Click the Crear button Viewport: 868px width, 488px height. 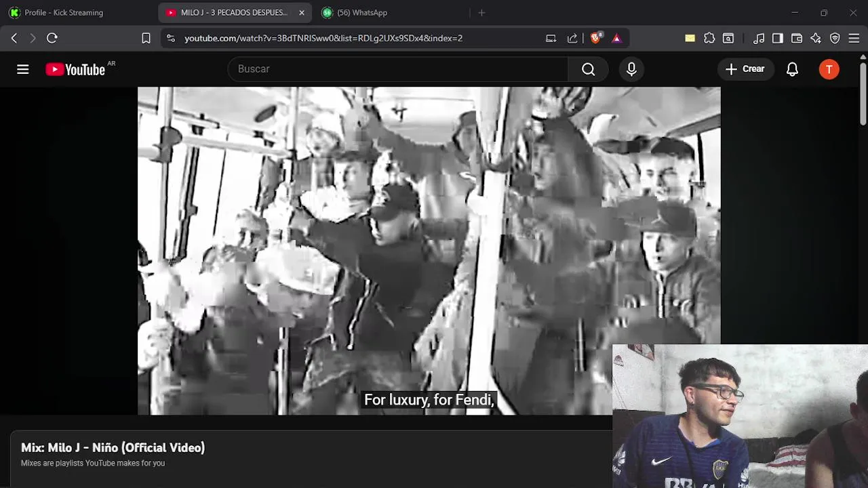[x=745, y=69]
